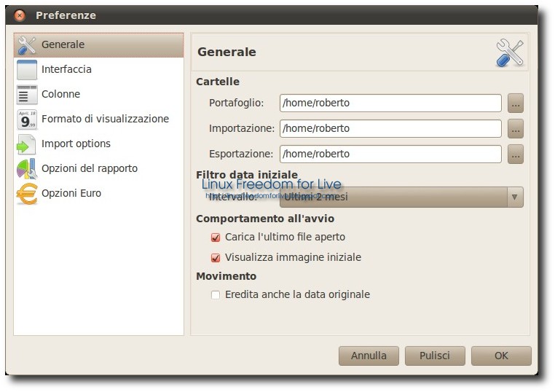Open the Intervallo dropdown
This screenshot has width=555, height=392.
coord(401,197)
